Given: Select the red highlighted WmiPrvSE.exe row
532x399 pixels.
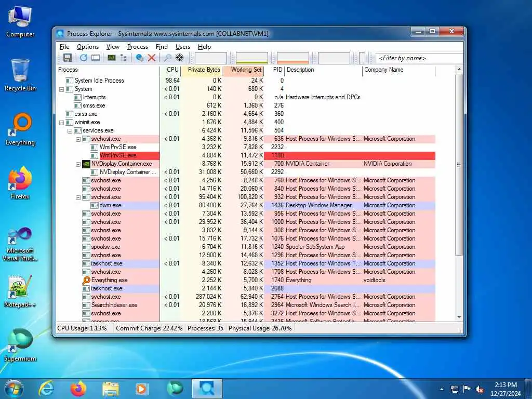Looking at the screenshot, I should (246, 155).
